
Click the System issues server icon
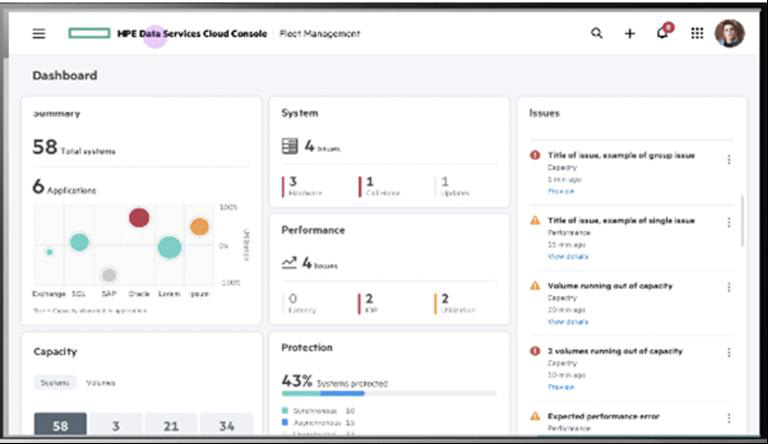[x=290, y=146]
